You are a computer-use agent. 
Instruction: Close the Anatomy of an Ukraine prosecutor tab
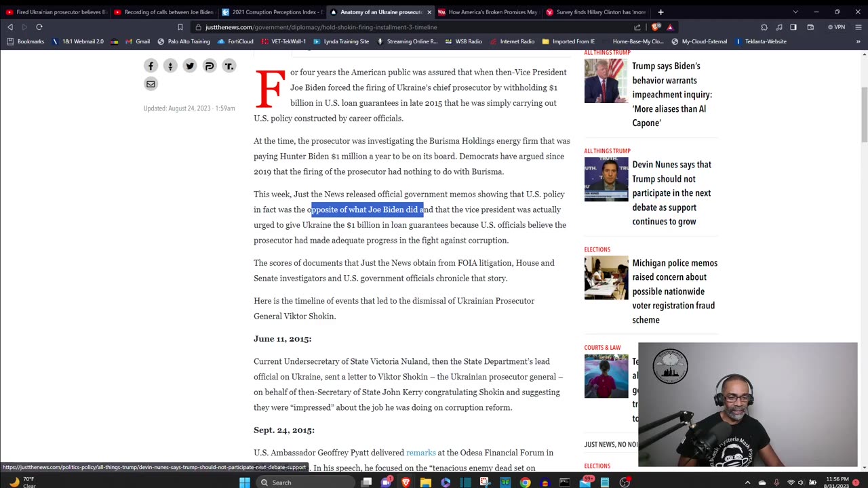click(x=429, y=12)
